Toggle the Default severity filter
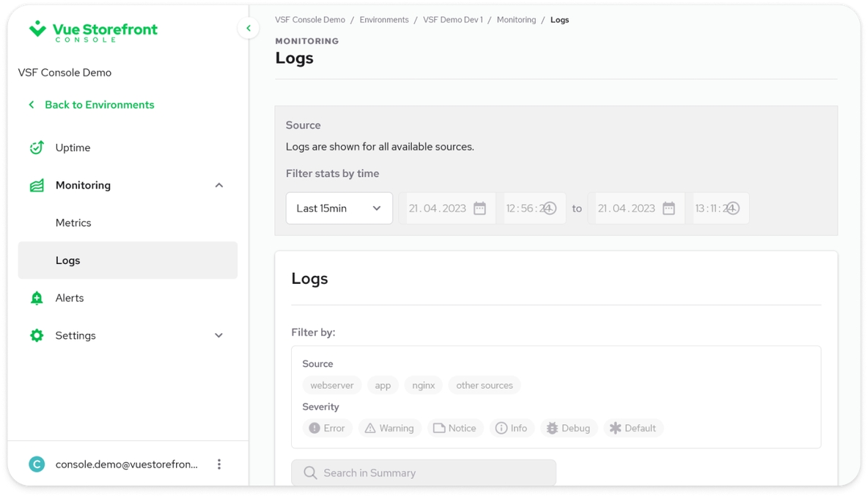 [x=633, y=428]
